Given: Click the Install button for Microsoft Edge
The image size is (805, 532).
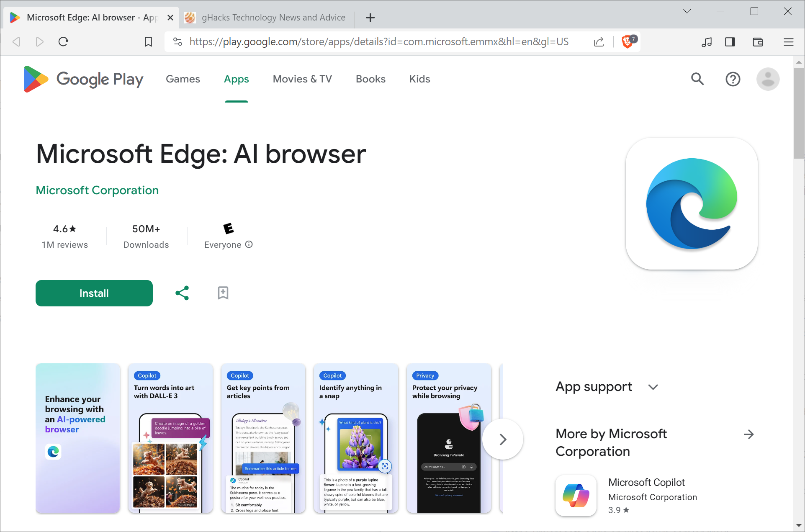Looking at the screenshot, I should [x=94, y=293].
